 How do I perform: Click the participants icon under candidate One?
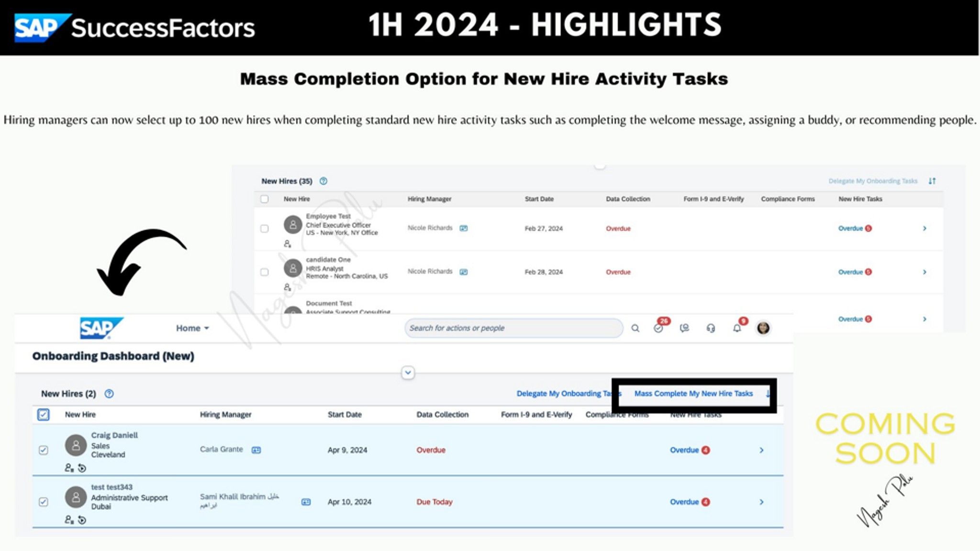[x=287, y=287]
